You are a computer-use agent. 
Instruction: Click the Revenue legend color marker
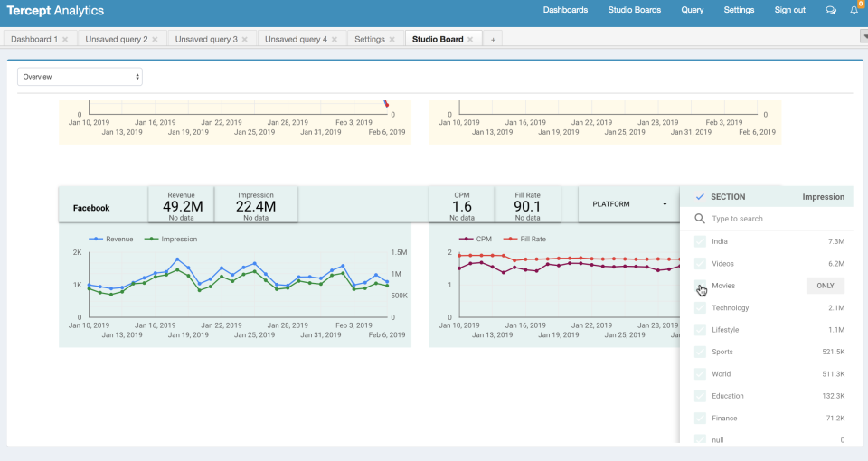96,239
